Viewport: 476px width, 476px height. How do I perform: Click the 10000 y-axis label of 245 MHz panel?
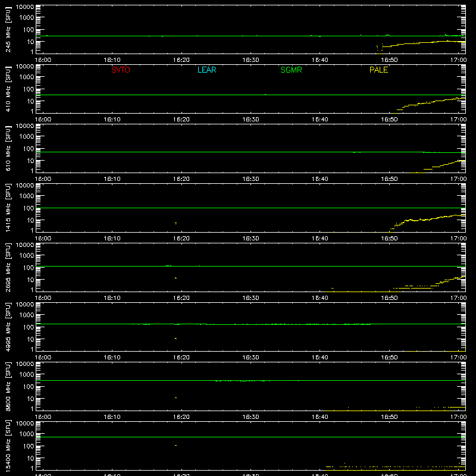coord(25,7)
